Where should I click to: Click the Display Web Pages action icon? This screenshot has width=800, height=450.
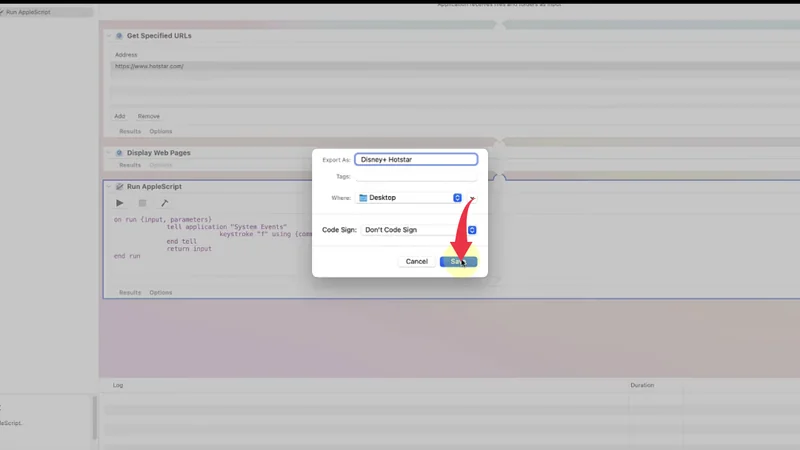(x=119, y=153)
